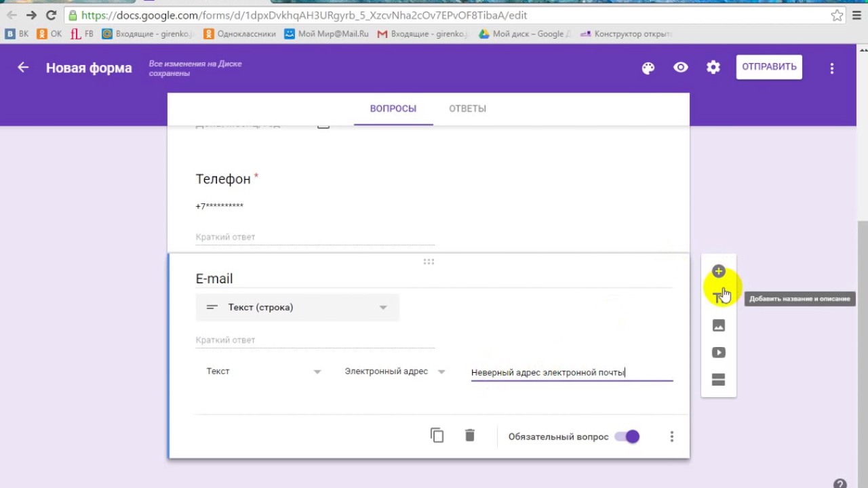
Task: Go back using the left arrow in header
Action: point(23,67)
